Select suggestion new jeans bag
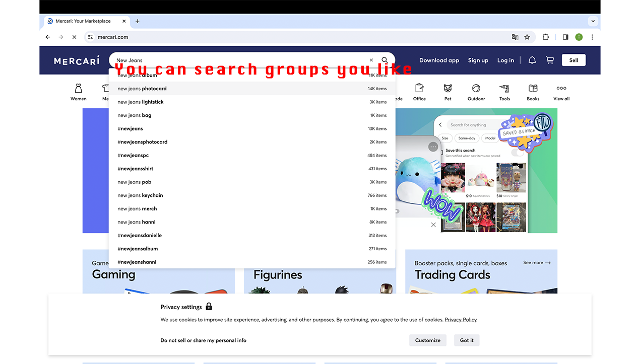Viewport: 640px width, 364px height. click(x=252, y=115)
